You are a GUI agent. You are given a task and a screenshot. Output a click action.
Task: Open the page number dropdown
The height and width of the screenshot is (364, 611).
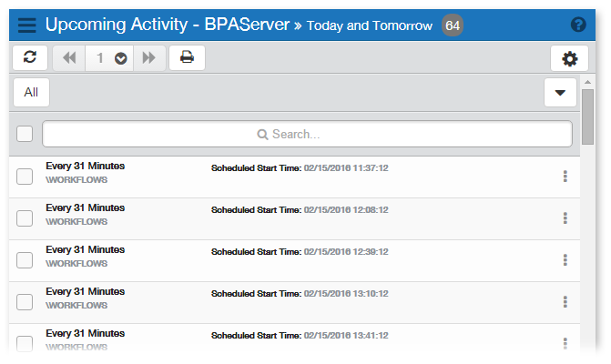point(121,58)
